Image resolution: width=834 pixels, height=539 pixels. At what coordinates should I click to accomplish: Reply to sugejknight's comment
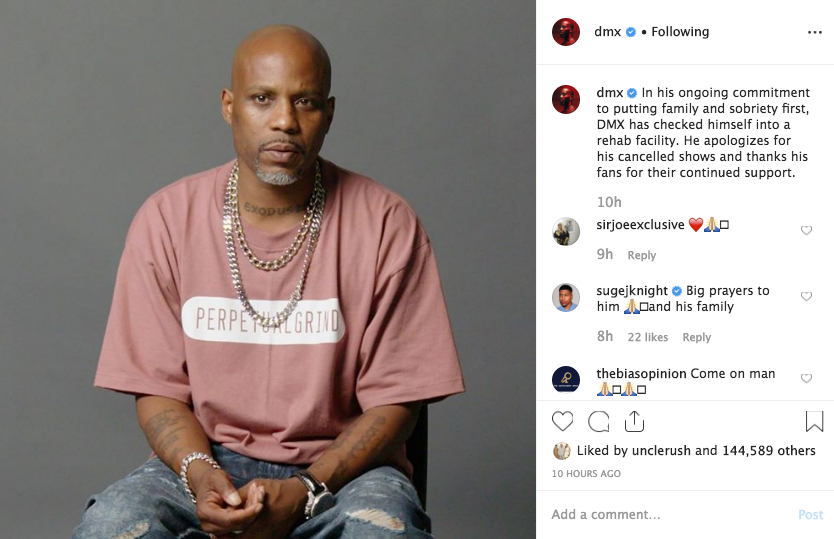click(696, 337)
